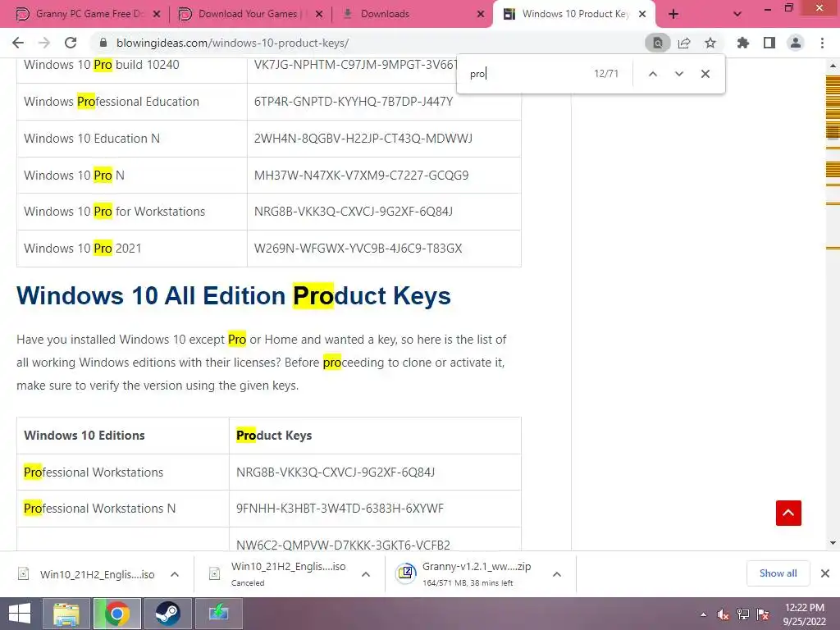Click the muted volume tray icon
The height and width of the screenshot is (630, 840).
[723, 614]
